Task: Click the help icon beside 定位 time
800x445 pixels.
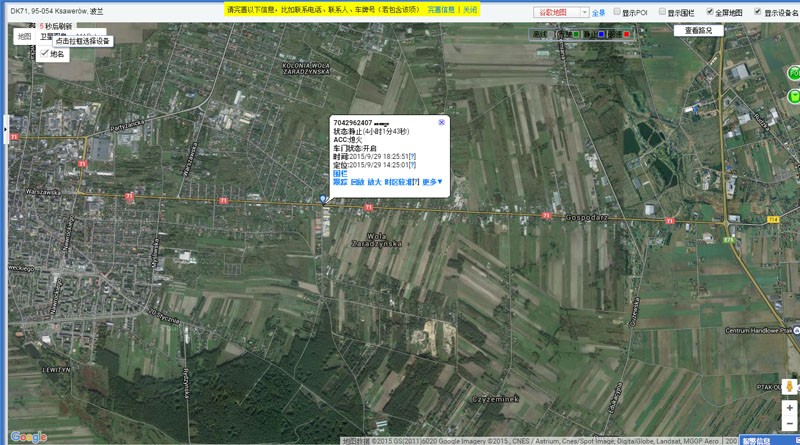Action: (x=412, y=165)
